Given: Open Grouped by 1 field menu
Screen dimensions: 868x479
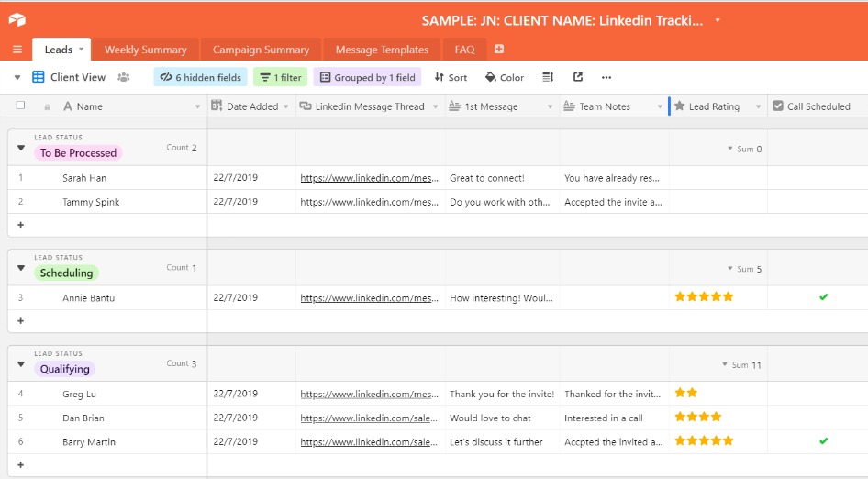Looking at the screenshot, I should [367, 77].
